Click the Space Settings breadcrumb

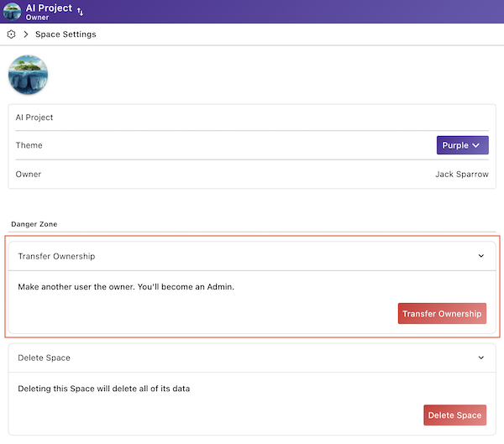click(66, 34)
